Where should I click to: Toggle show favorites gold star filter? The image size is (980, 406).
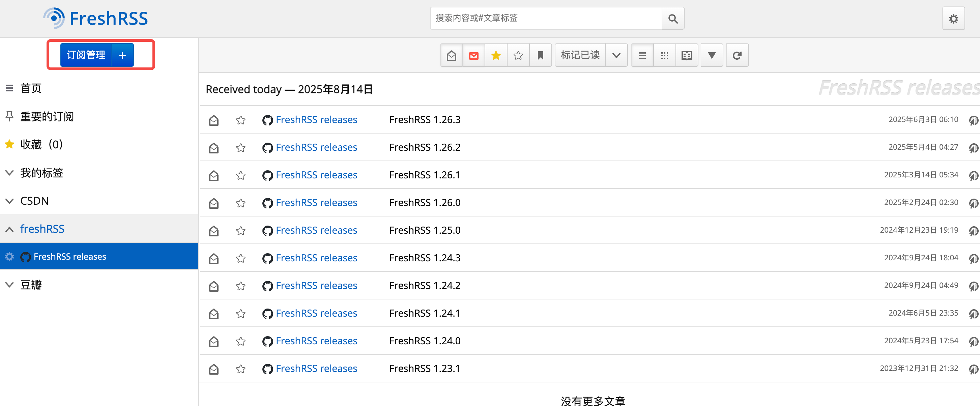coord(496,56)
